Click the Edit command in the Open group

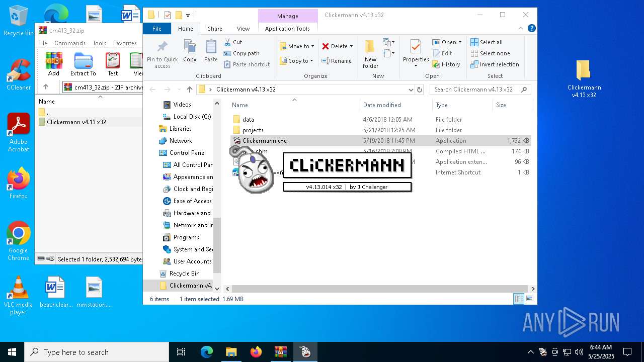coord(442,53)
